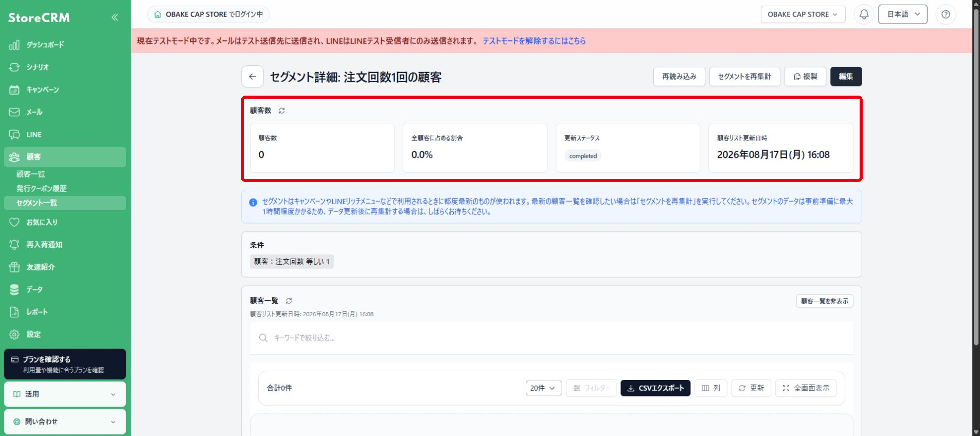Focus the キーワードで絞り込む search field
Screen dimensions: 980x436
click(551, 338)
